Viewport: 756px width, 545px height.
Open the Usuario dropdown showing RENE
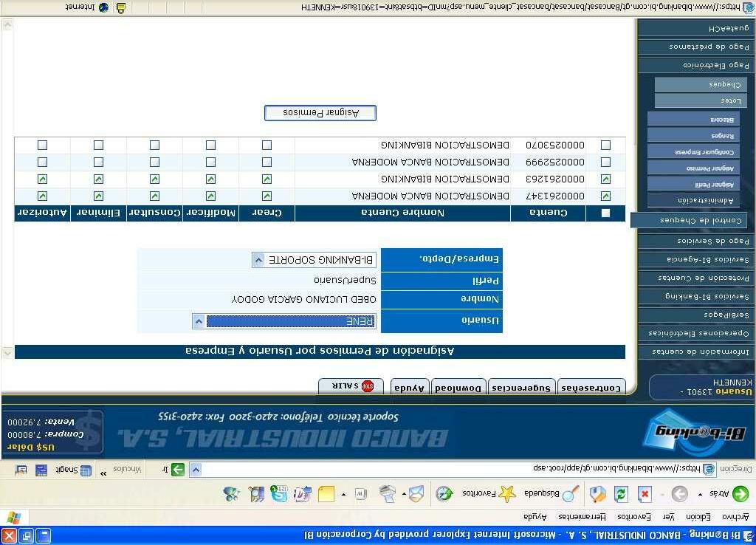(x=284, y=321)
